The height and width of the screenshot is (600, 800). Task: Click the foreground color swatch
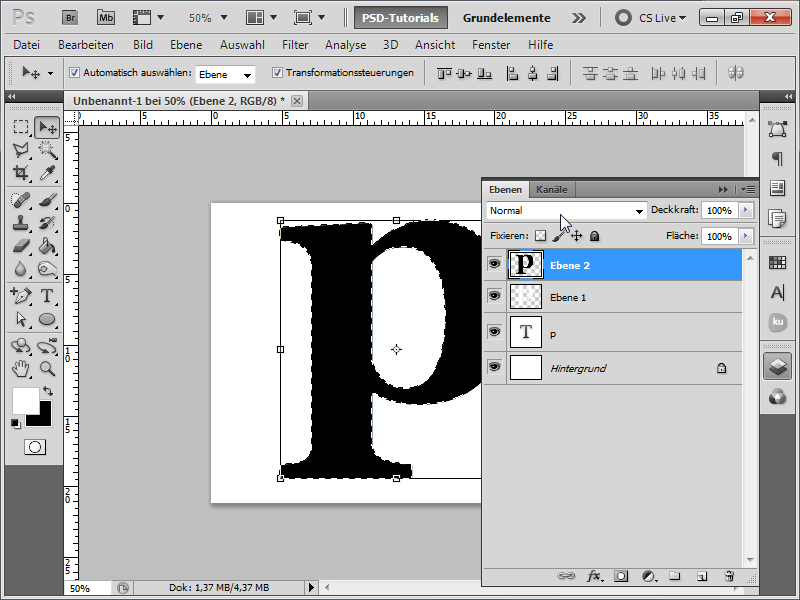click(26, 401)
